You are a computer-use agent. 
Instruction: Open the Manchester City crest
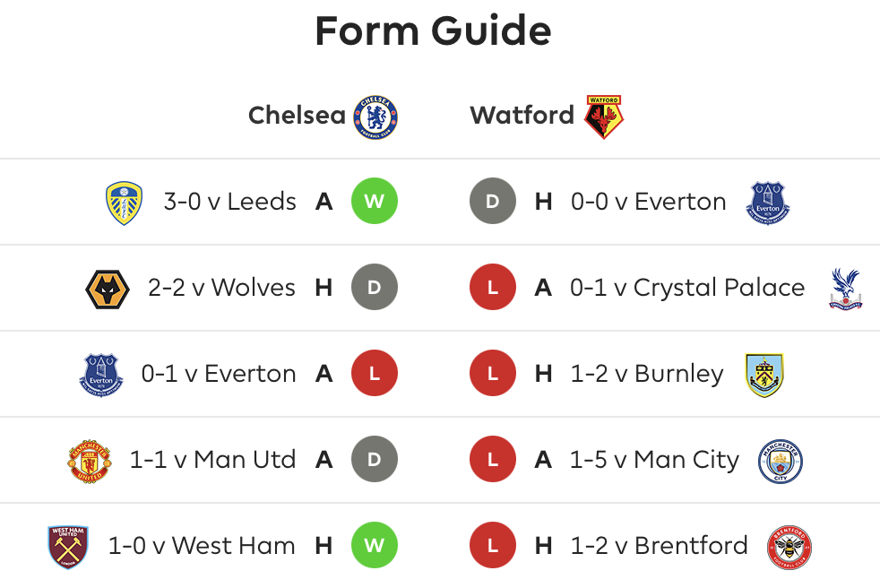[x=780, y=461]
